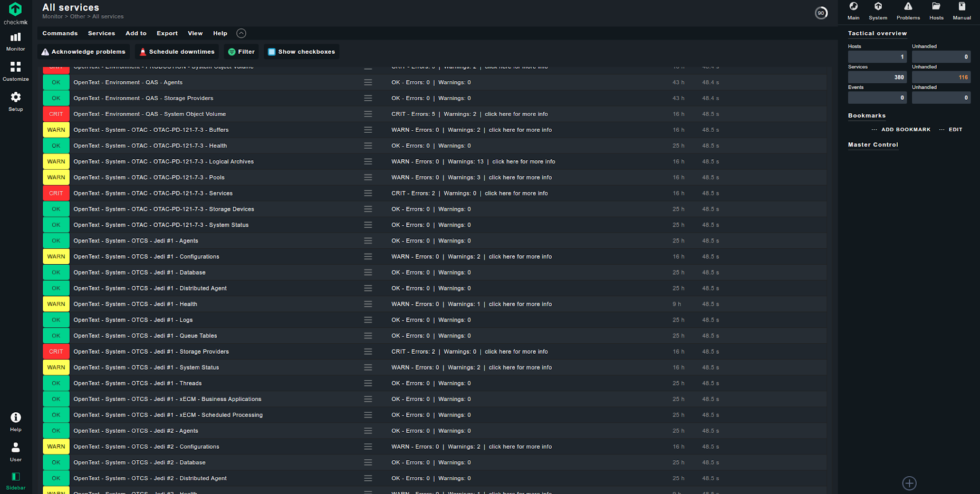Viewport: 980px width, 494px height.
Task: Open action menu for OTAC Logical Archives
Action: [368, 161]
